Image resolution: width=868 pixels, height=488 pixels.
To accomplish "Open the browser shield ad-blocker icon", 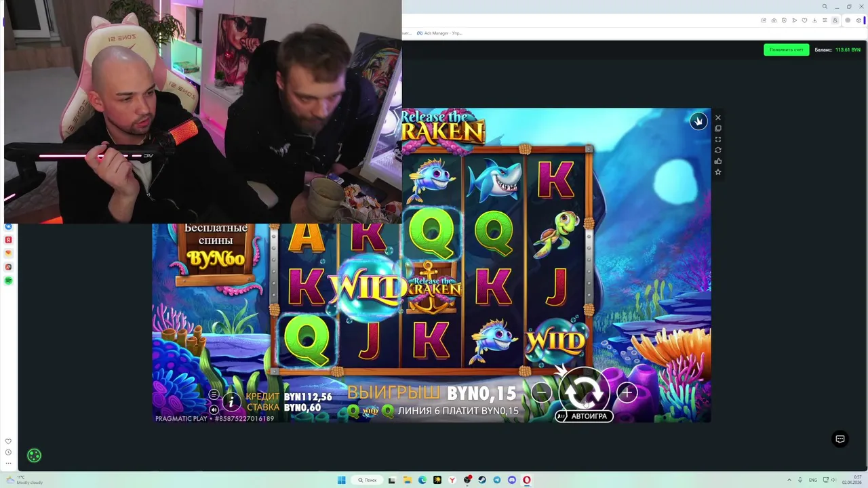I will point(784,20).
